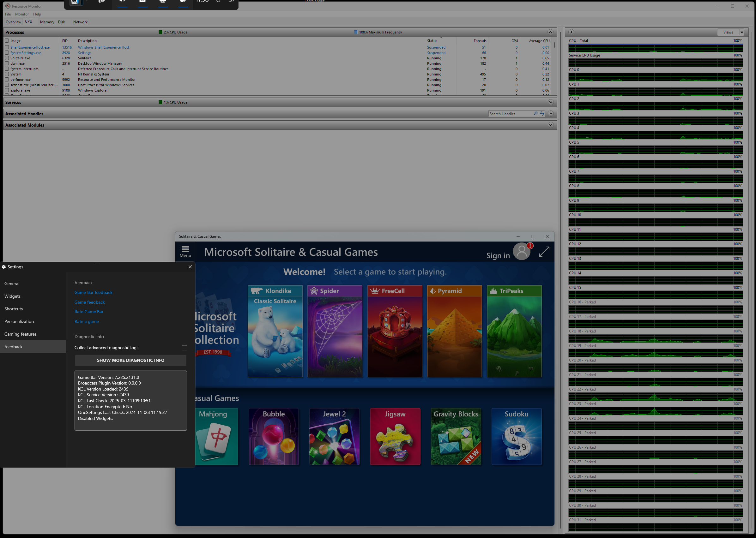Open the Game feedback link
Image resolution: width=756 pixels, height=538 pixels.
coord(89,302)
